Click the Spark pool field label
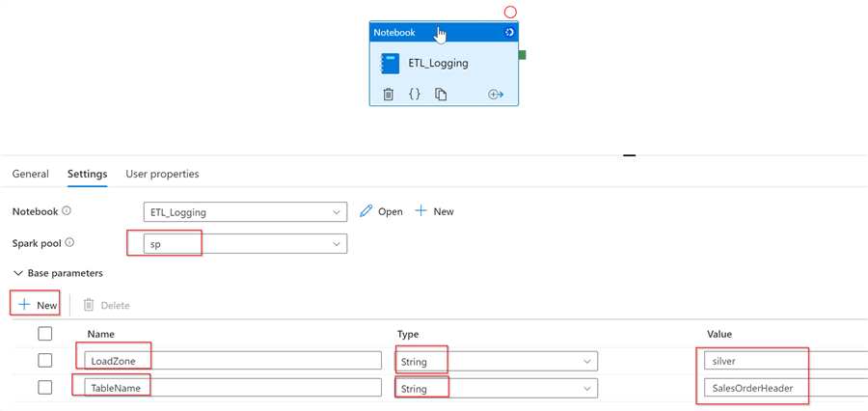Viewport: 868px width, 411px height. (x=38, y=242)
